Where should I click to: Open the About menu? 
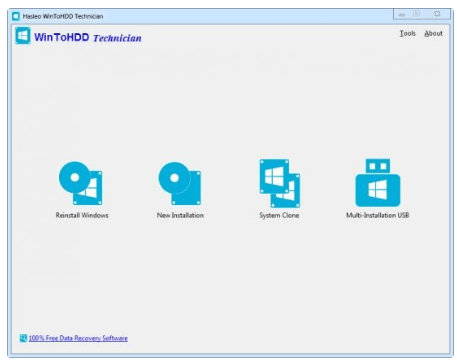pyautogui.click(x=433, y=33)
